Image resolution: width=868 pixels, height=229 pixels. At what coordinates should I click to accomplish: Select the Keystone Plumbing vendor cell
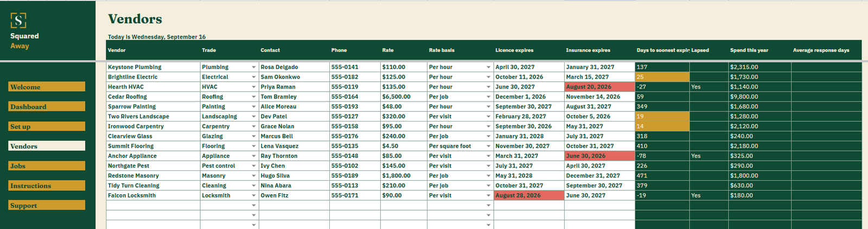coord(153,67)
